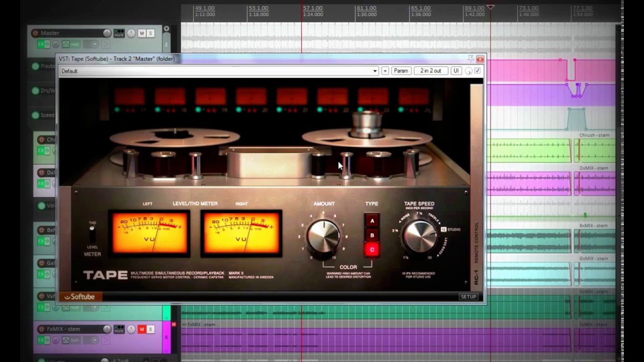Toggle the Speed envelope bypass
This screenshot has height=362, width=644.
(35, 115)
